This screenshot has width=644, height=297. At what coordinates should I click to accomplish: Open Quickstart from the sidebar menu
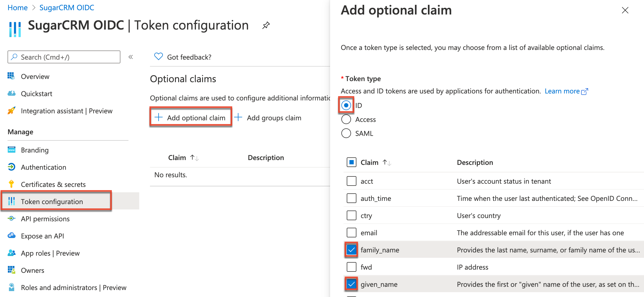click(36, 93)
